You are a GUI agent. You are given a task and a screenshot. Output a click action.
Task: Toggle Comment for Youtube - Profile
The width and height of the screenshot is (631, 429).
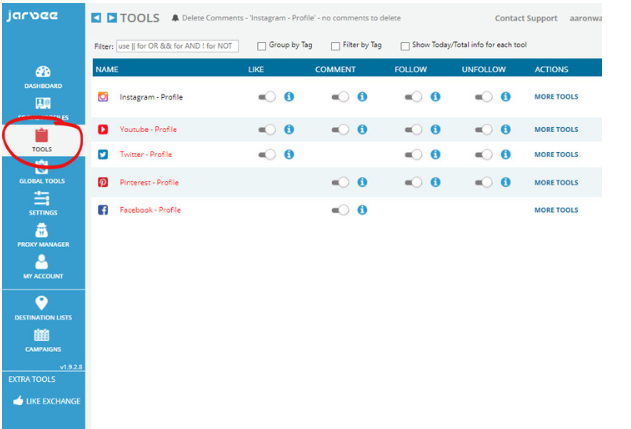340,129
